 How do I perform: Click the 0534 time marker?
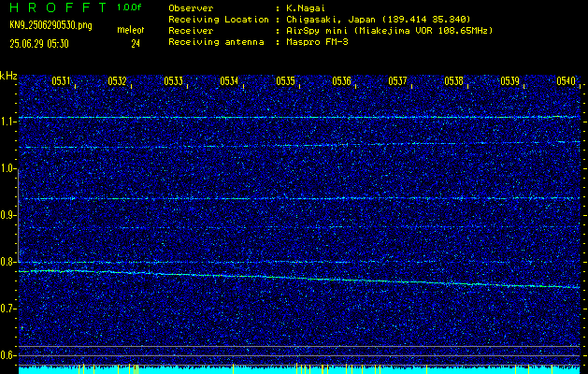[229, 81]
